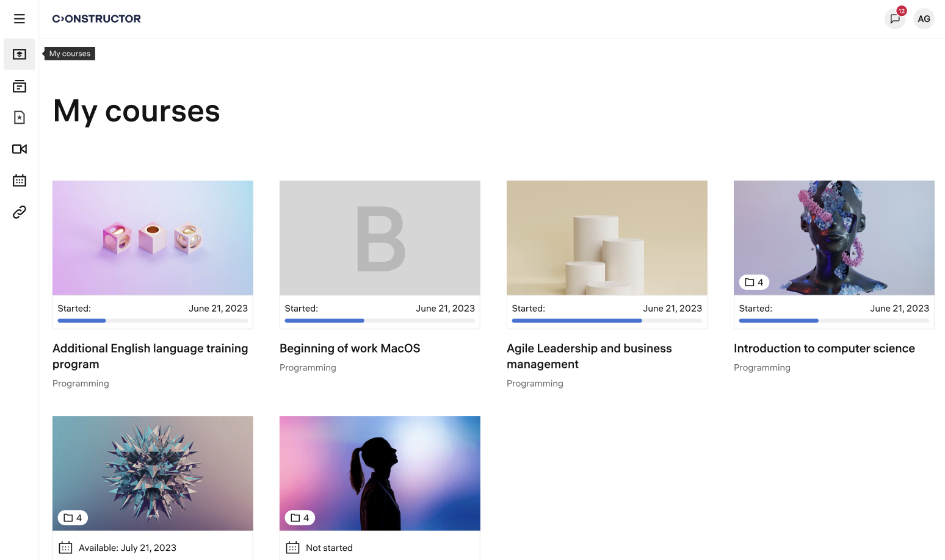Open the calendar icon in the sidebar

coord(19,180)
